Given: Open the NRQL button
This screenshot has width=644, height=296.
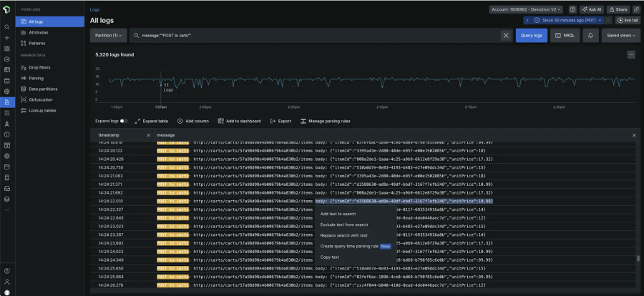Looking at the screenshot, I should click(x=565, y=36).
